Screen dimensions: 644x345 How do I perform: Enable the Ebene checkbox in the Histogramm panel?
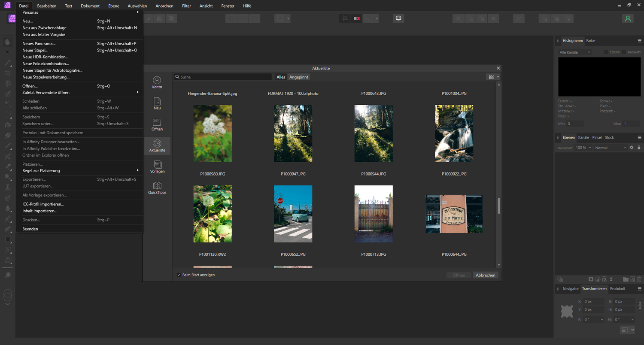(x=606, y=52)
